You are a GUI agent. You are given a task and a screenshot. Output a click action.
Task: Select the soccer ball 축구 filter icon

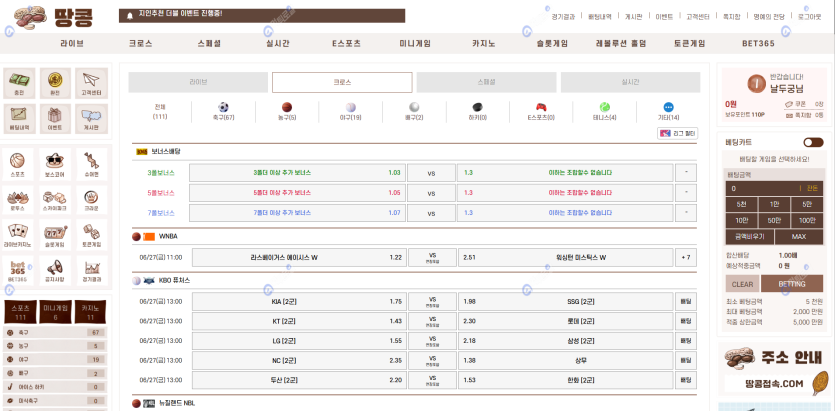(223, 107)
